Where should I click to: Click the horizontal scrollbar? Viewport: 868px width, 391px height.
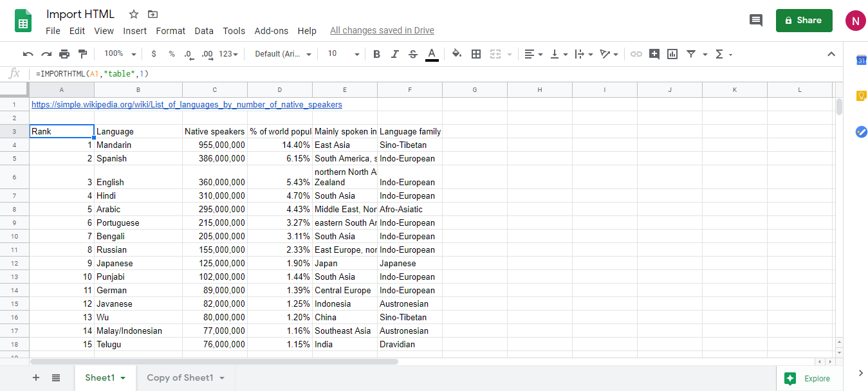coord(214,361)
